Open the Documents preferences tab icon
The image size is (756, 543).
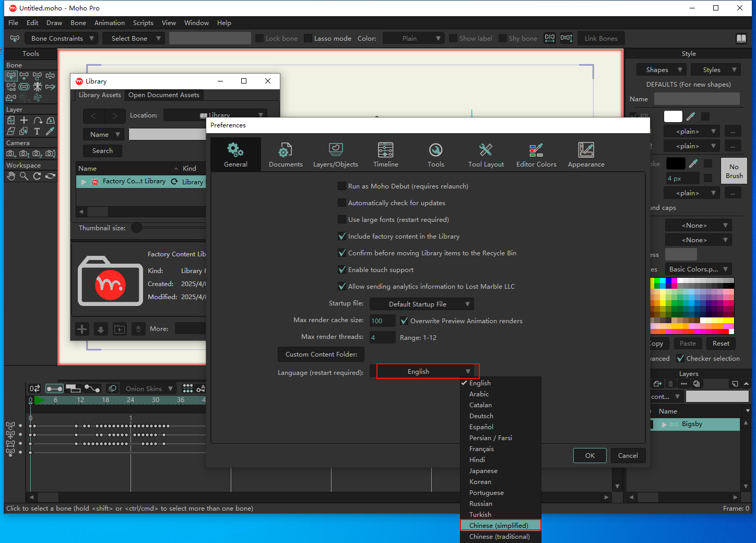[285, 151]
